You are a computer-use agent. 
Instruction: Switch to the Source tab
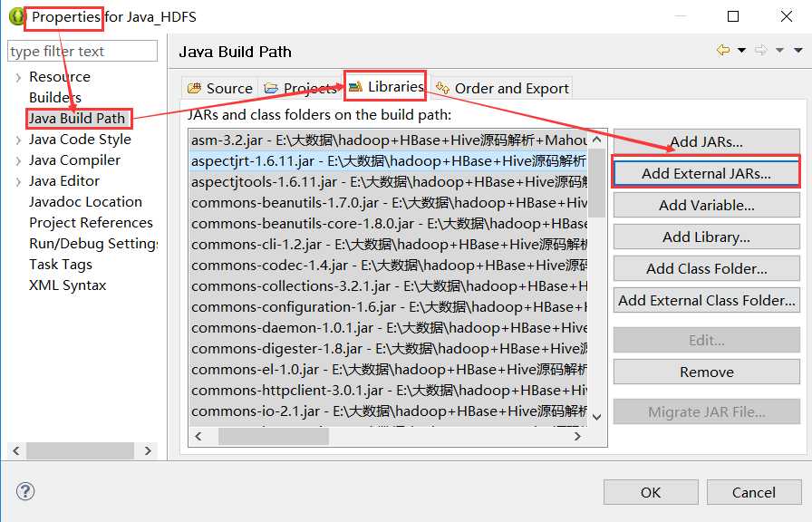tap(220, 88)
